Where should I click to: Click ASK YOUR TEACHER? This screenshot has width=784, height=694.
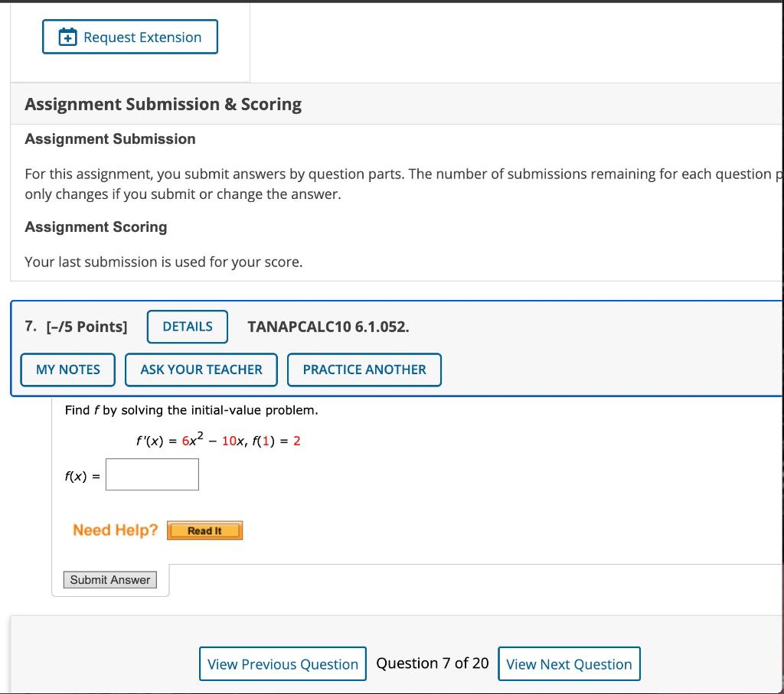click(x=201, y=370)
